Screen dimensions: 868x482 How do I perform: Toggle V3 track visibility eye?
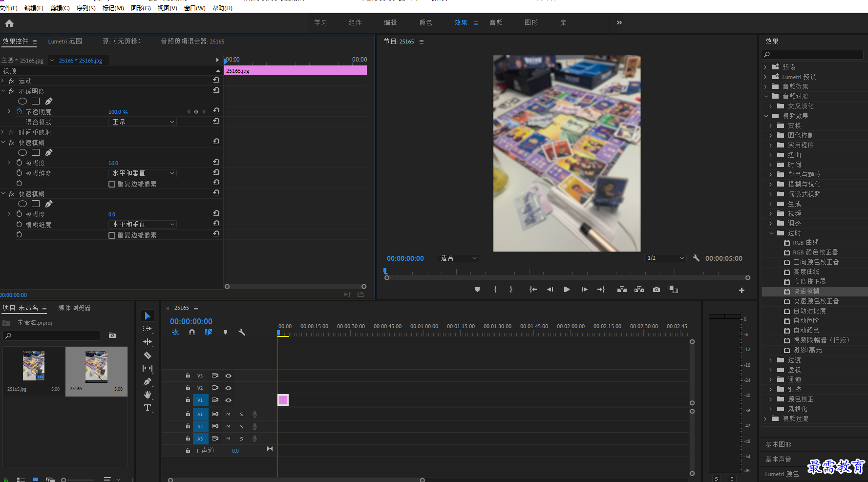(x=228, y=376)
